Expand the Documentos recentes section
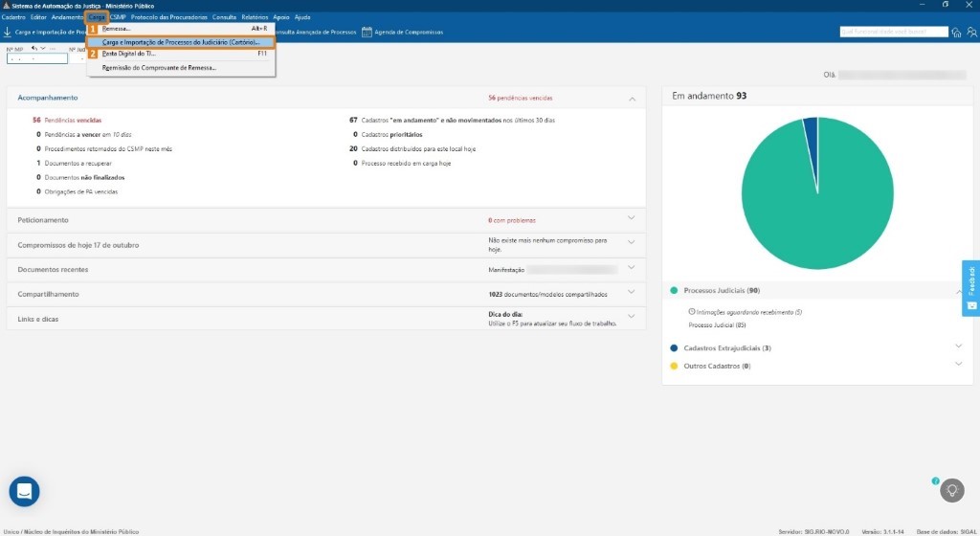Image resolution: width=980 pixels, height=536 pixels. pos(632,267)
